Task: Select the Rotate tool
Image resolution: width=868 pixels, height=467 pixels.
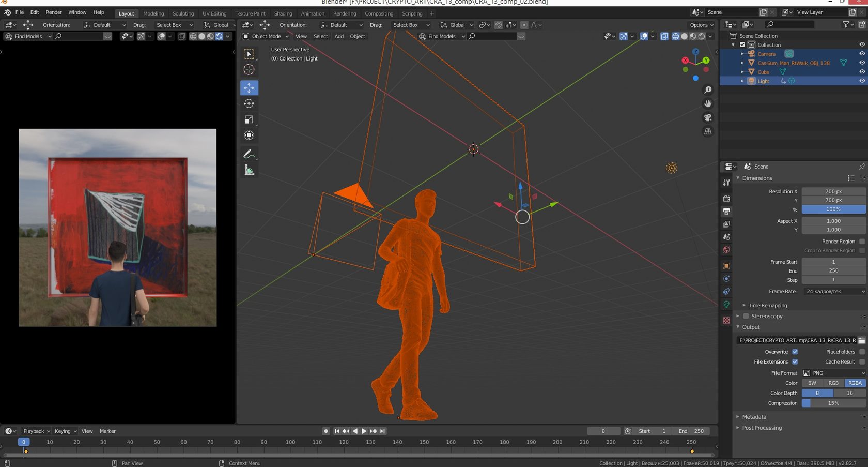Action: (x=249, y=103)
